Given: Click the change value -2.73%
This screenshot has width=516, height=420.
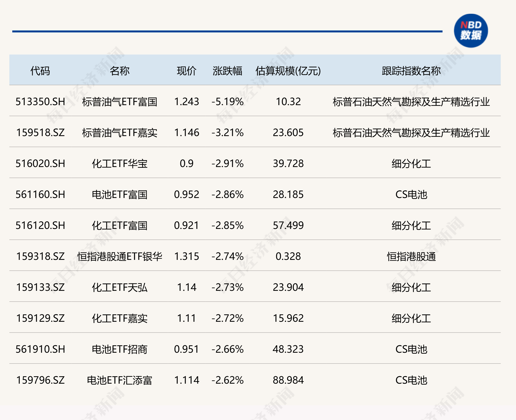Looking at the screenshot, I should 228,287.
